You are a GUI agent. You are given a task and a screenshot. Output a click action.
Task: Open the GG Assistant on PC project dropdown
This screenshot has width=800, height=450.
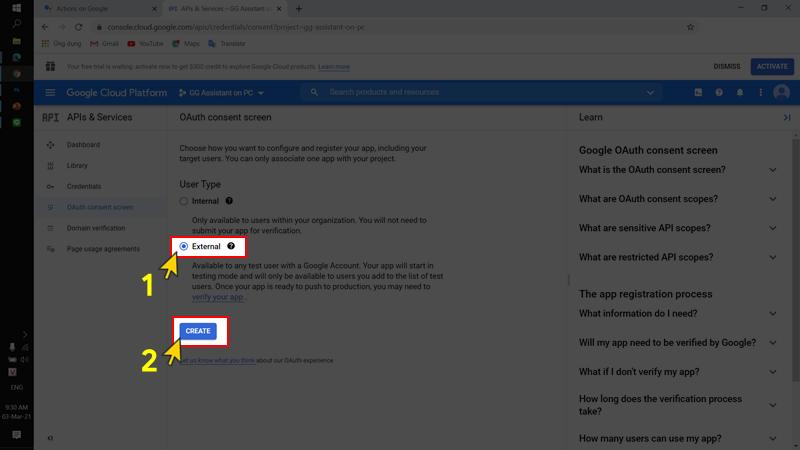click(x=221, y=93)
